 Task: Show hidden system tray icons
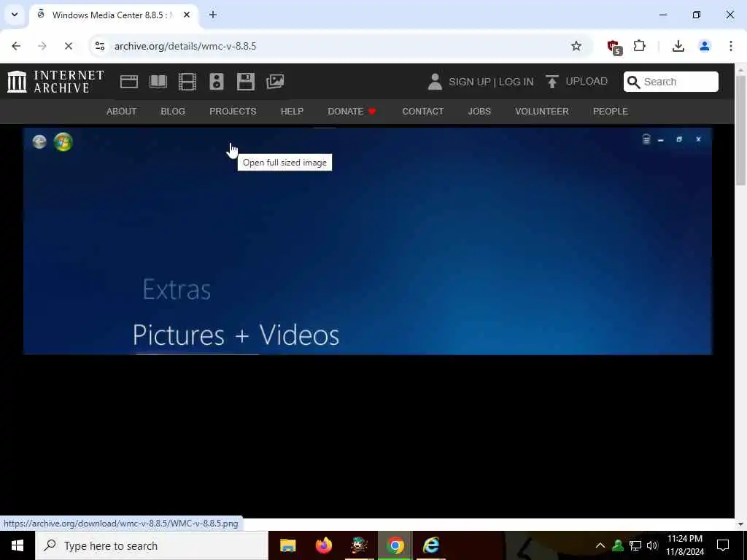pos(600,545)
